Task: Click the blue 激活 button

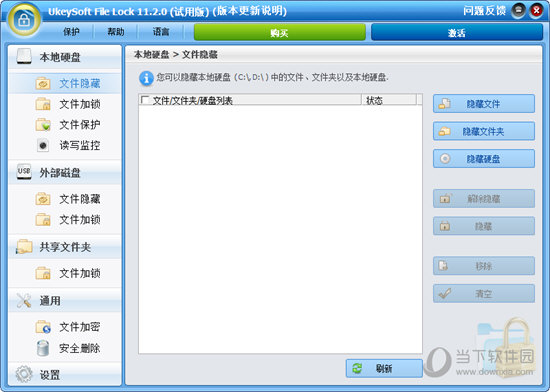Action: pos(457,33)
